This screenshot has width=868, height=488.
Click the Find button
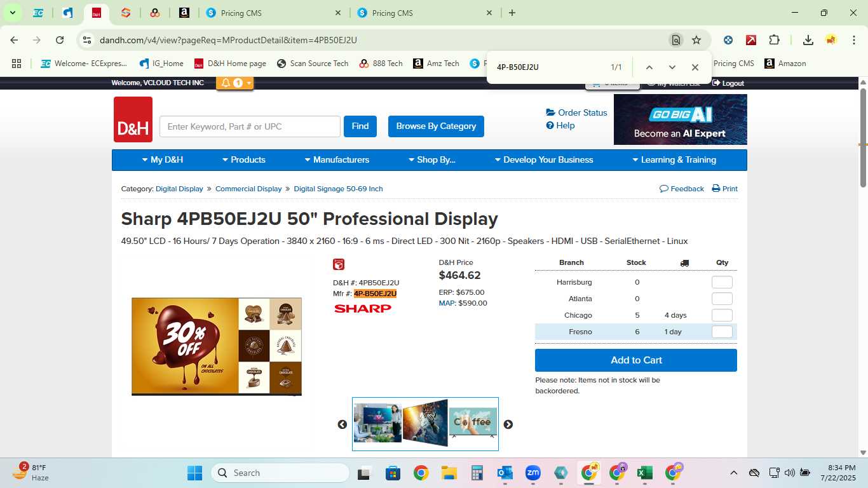[360, 126]
